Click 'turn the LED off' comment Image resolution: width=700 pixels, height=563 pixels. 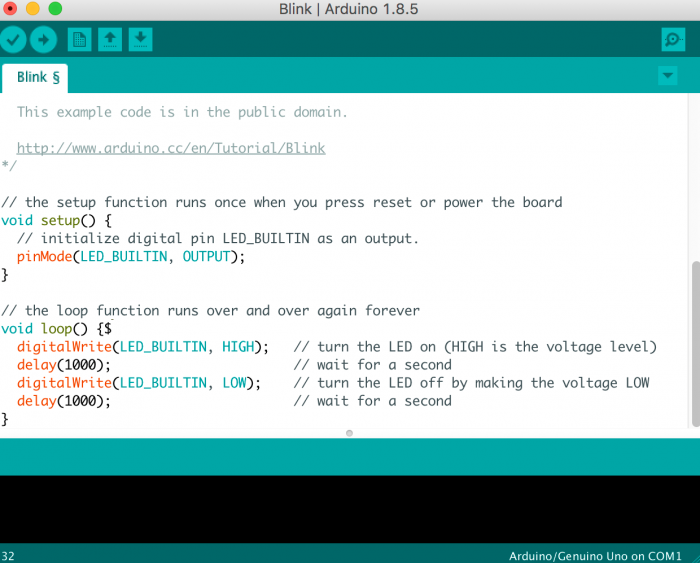pos(471,383)
